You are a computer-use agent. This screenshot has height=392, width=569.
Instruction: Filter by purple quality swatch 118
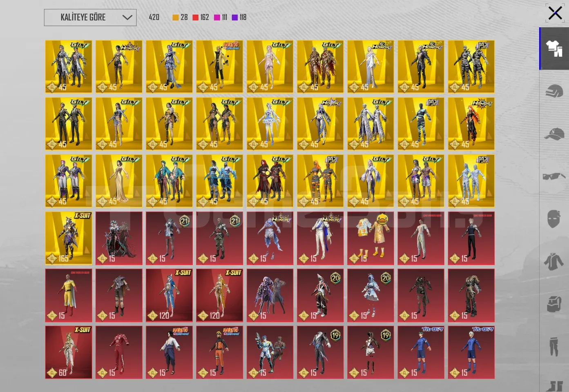(x=239, y=17)
